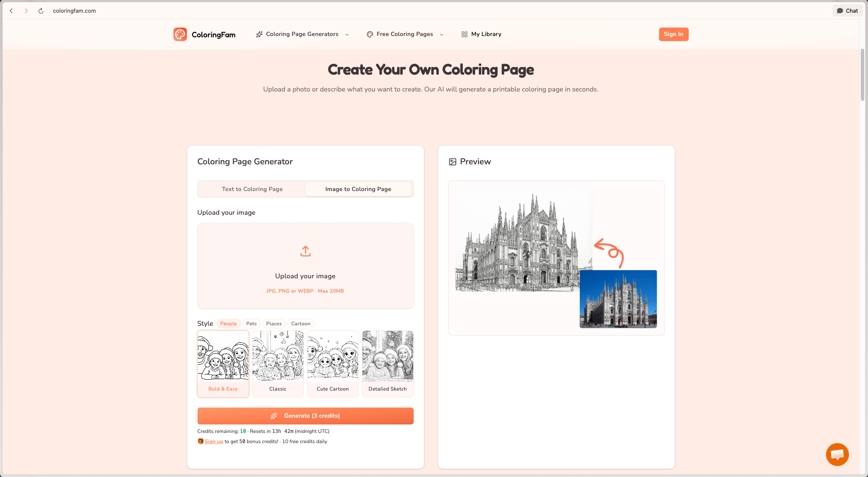Image resolution: width=868 pixels, height=477 pixels.
Task: Open the Sign up link for bonus credits
Action: click(x=214, y=441)
